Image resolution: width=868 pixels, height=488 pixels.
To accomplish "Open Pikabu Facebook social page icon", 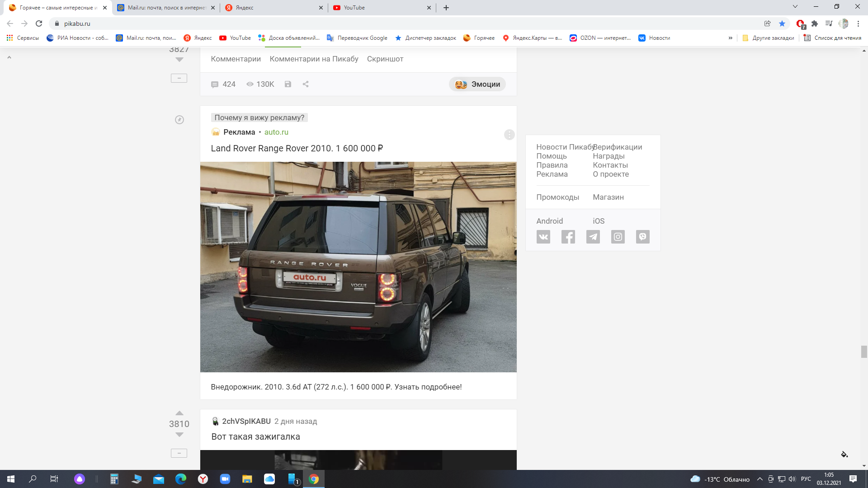I will [x=568, y=237].
